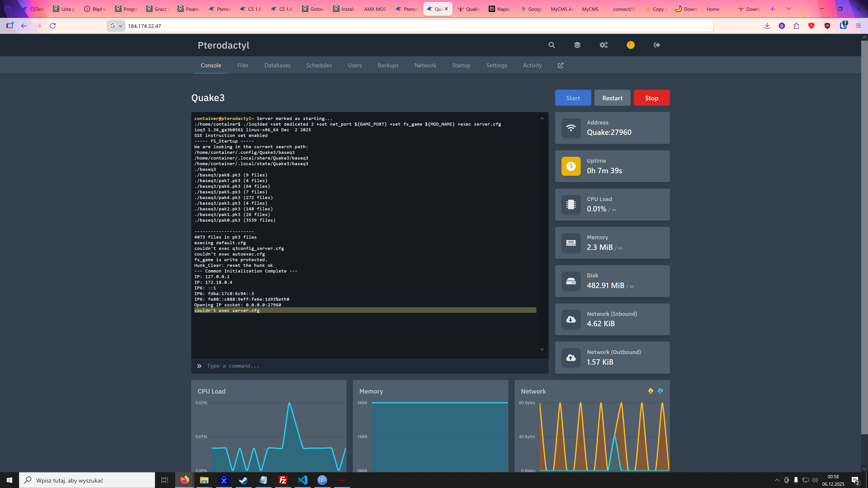Click the yellow user avatar icon

pos(630,45)
